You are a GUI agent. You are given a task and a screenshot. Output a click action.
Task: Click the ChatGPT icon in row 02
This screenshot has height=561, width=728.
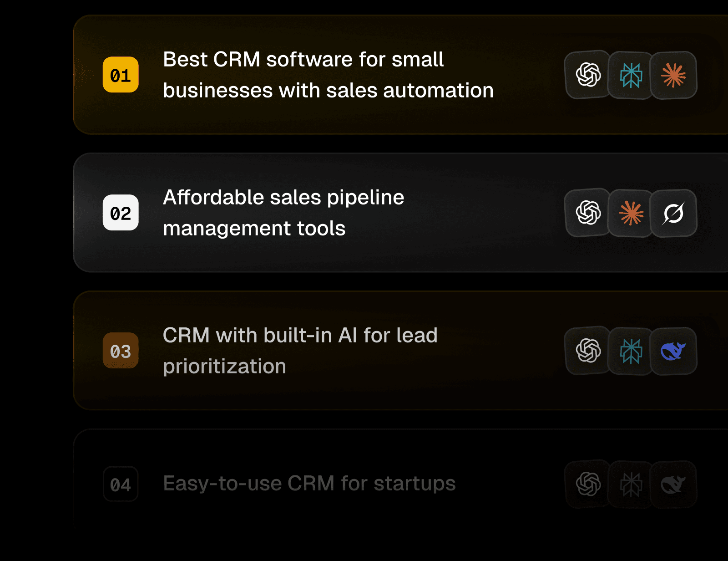pyautogui.click(x=588, y=213)
